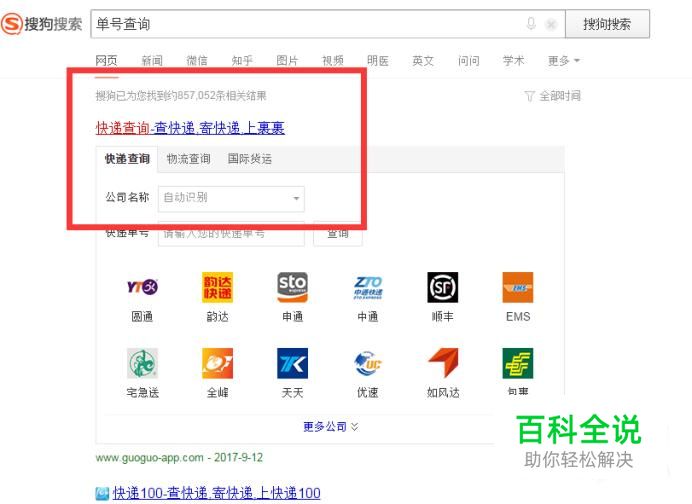Click the 宅急送 courier name label
The width and height of the screenshot is (692, 504).
(x=142, y=392)
